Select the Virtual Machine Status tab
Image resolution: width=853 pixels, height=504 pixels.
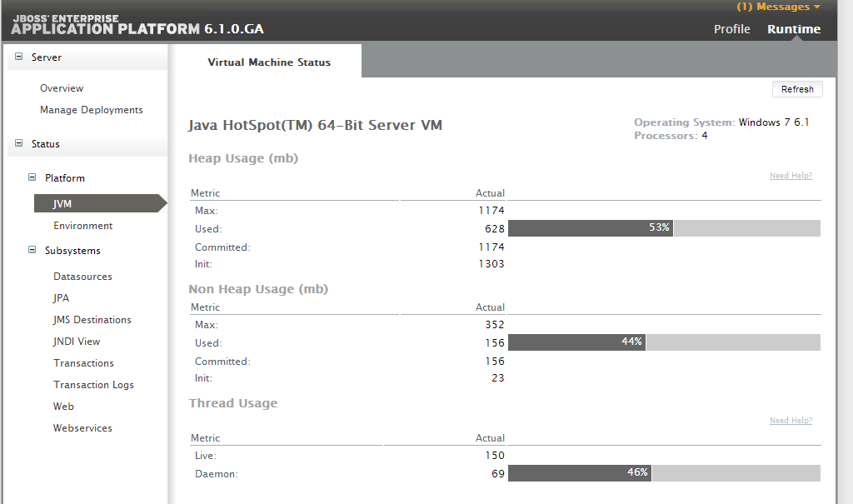pyautogui.click(x=269, y=62)
